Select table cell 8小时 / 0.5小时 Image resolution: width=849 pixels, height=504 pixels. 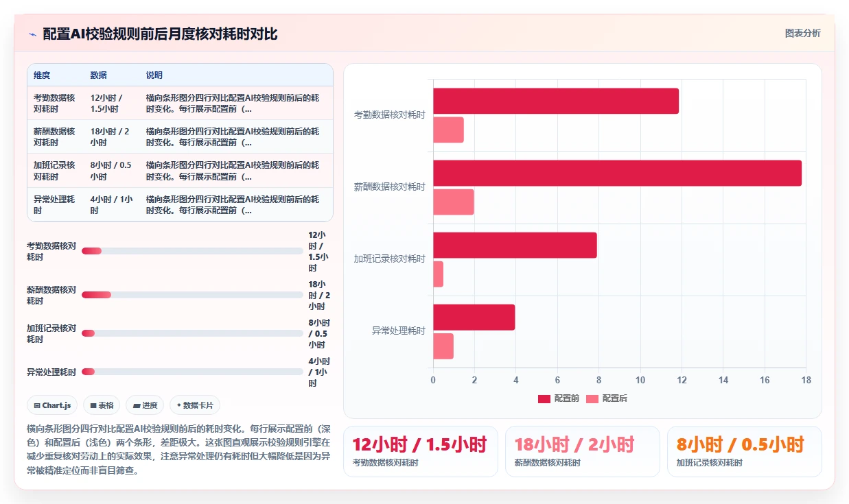click(111, 171)
